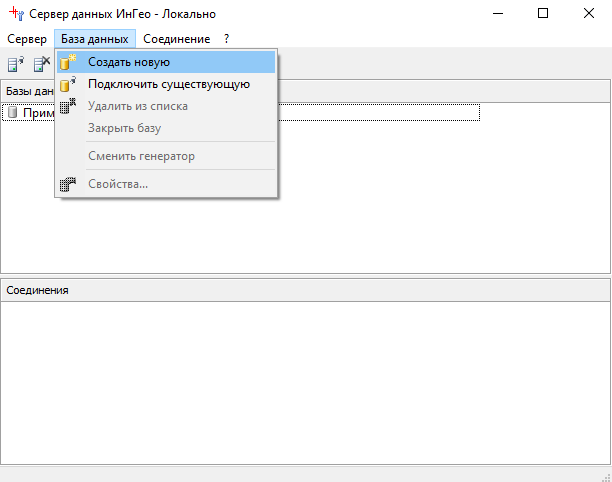
Task: Click the disconnect server toolbar icon
Action: point(42,64)
